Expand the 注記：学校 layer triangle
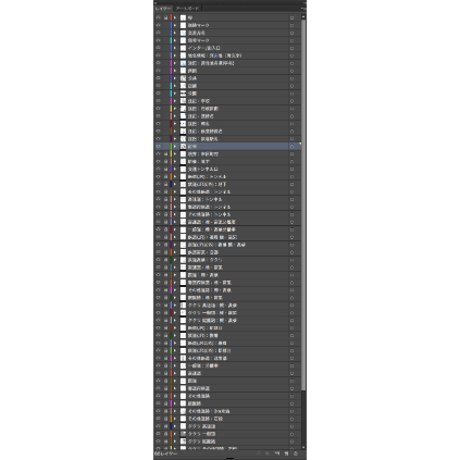 (x=175, y=101)
